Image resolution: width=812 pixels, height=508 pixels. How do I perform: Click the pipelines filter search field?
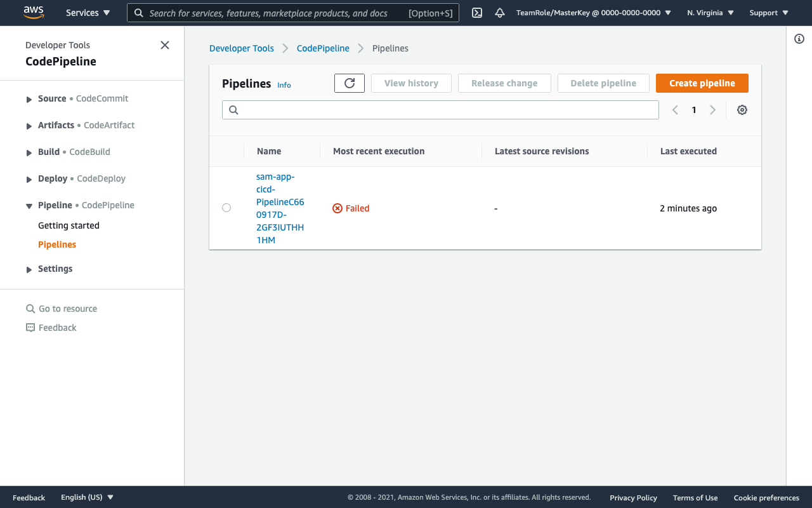(x=440, y=110)
